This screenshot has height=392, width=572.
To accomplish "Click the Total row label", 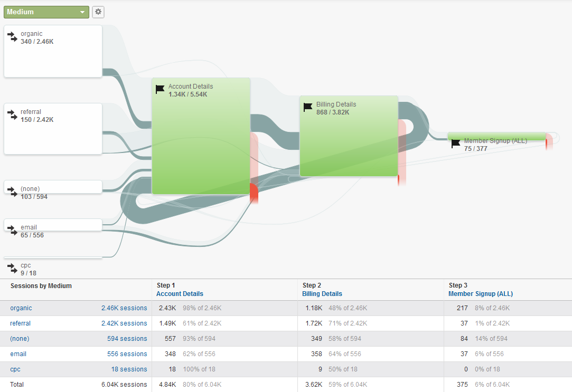I will [17, 385].
